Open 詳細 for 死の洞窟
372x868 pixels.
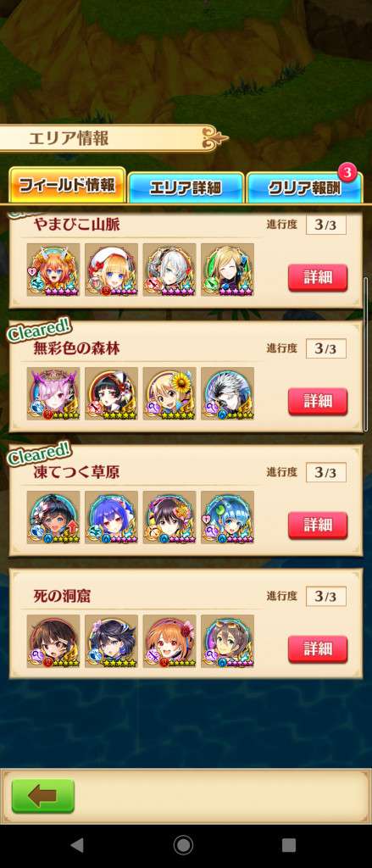(318, 649)
